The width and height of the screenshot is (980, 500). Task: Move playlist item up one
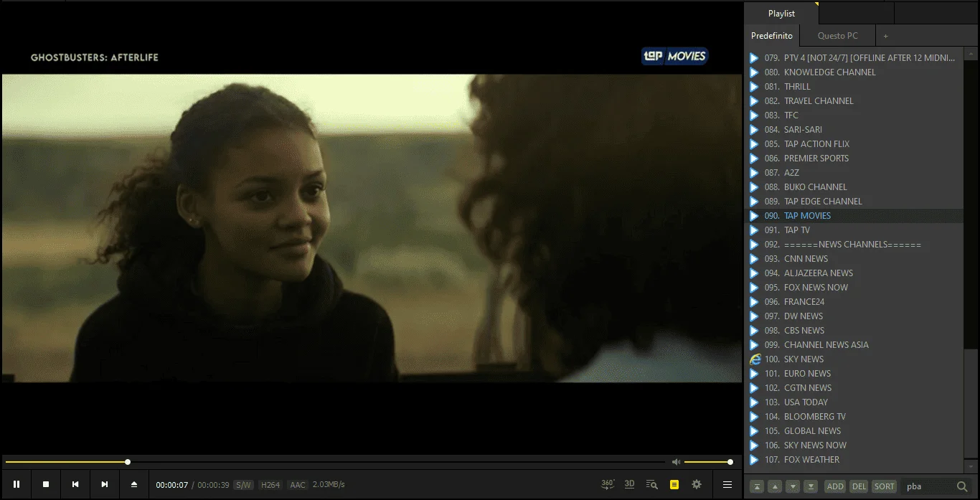coord(775,486)
